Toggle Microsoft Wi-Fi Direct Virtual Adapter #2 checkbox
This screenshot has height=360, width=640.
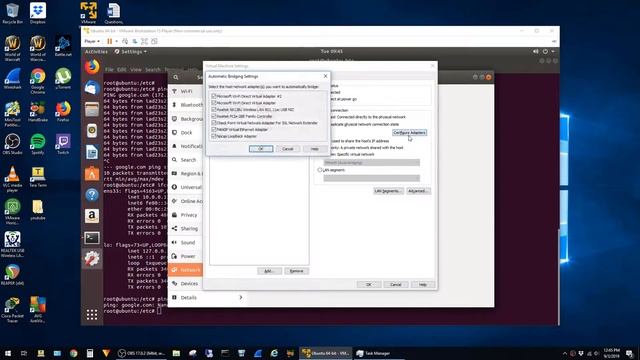pos(213,96)
